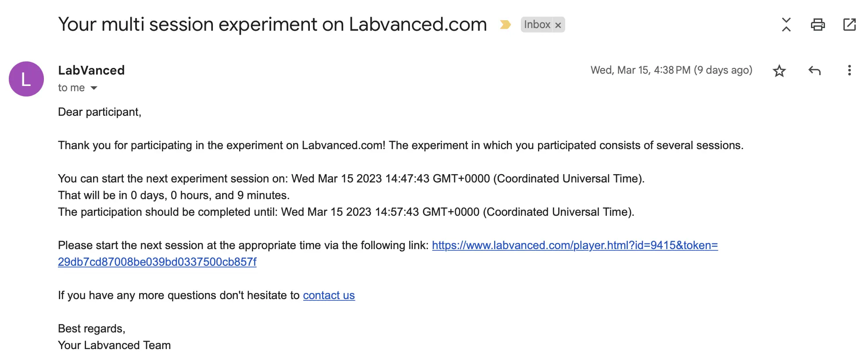
Task: Click the purple LabVanced sender avatar
Action: point(26,79)
